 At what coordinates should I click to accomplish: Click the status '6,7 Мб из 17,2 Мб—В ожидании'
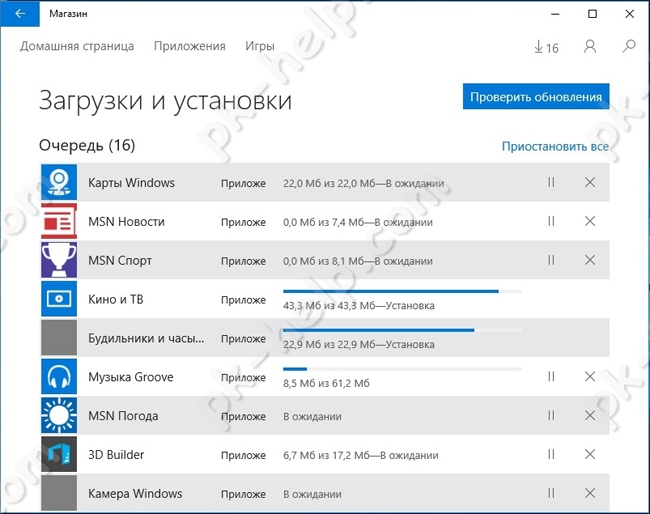pos(361,456)
